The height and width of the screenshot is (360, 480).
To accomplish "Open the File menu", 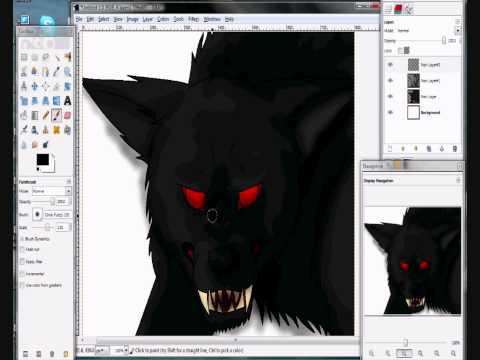I will tap(79, 19).
